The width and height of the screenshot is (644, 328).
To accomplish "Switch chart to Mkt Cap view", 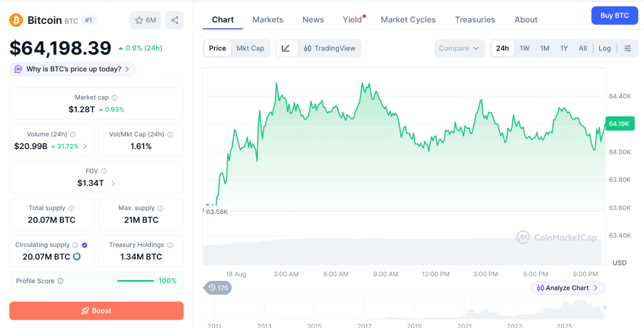I will [250, 48].
